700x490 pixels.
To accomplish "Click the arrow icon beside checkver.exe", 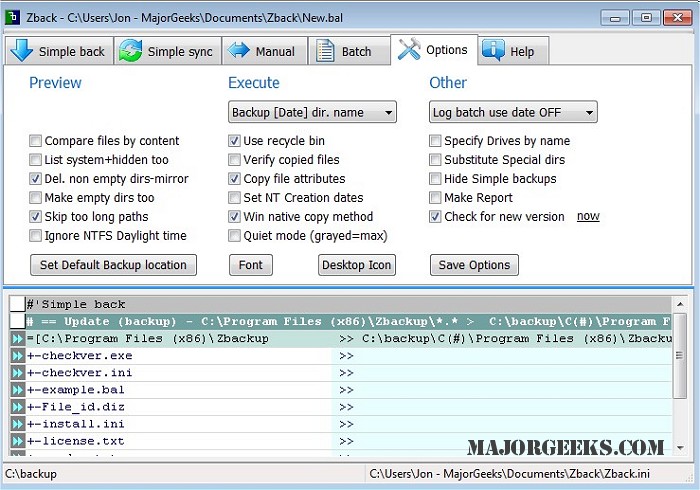I will click(x=17, y=356).
